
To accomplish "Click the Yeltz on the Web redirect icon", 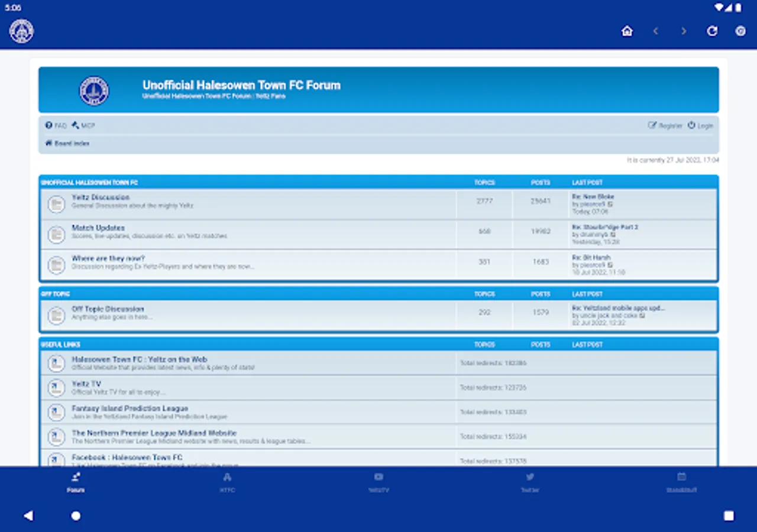I will [x=56, y=364].
